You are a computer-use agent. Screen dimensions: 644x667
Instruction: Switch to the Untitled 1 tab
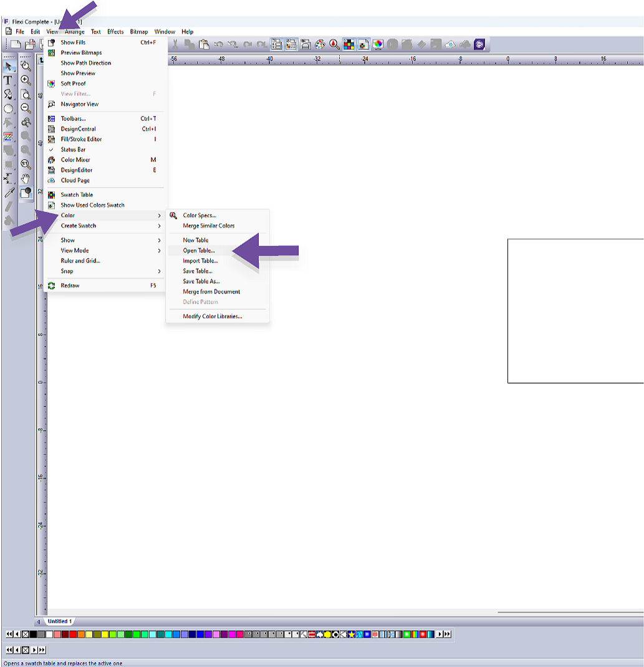pos(59,621)
